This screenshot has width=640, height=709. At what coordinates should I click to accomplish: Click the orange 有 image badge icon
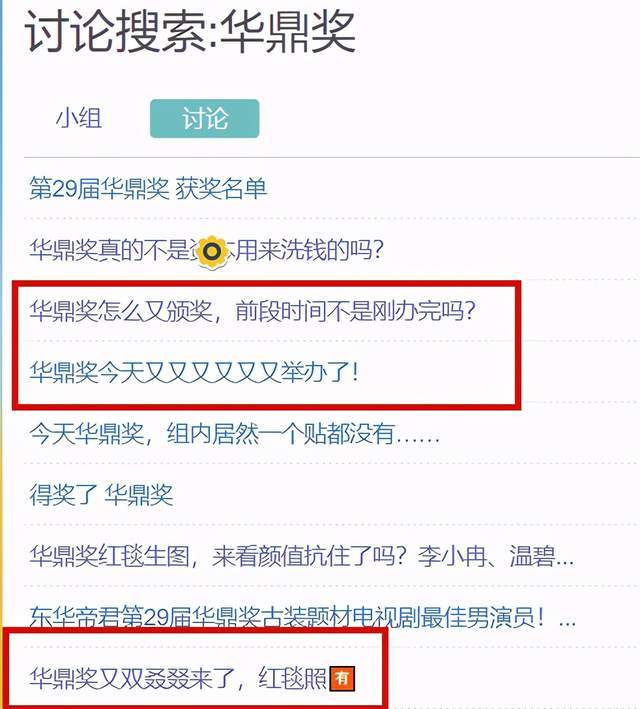342,679
